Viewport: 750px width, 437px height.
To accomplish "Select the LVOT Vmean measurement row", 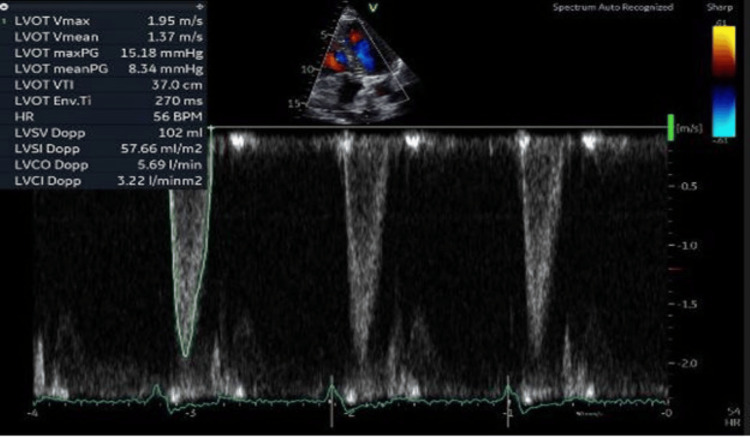I will coord(103,37).
